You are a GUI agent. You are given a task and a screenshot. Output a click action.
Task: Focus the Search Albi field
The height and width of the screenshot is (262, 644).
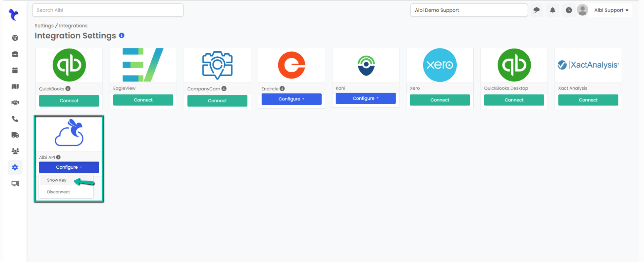coord(108,10)
